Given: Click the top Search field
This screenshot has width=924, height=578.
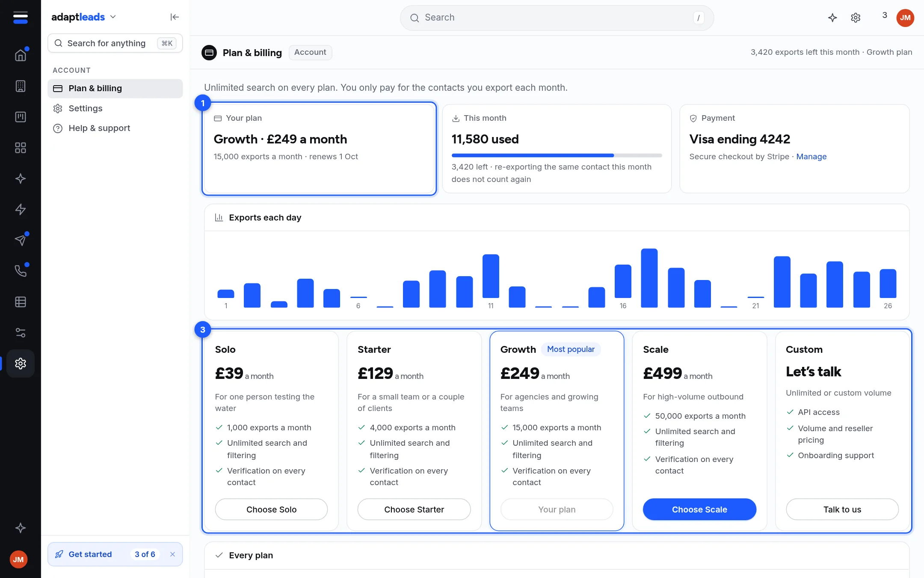Looking at the screenshot, I should pyautogui.click(x=557, y=18).
